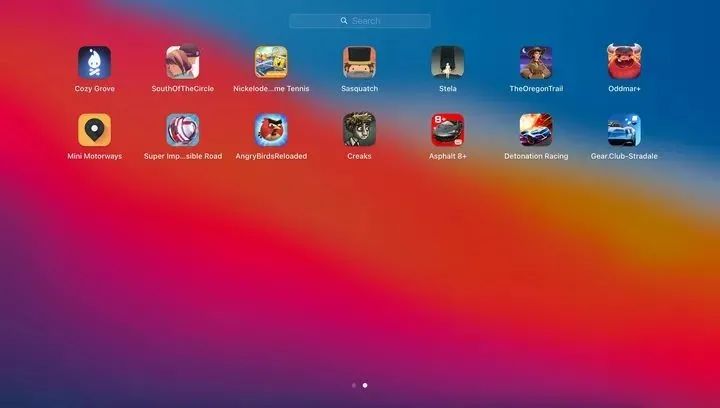Open Nickelodeon Extreme Tennis icon
Viewport: 720px width, 408px height.
pos(271,62)
